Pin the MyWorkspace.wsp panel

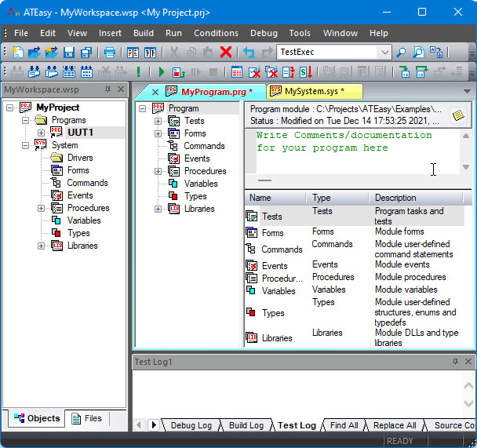pyautogui.click(x=108, y=89)
